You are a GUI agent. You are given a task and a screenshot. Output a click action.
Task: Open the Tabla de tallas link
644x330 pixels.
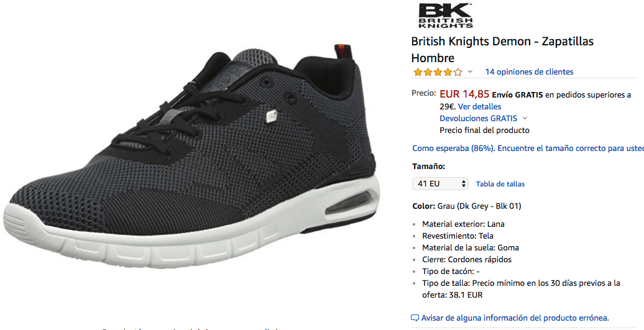pyautogui.click(x=500, y=184)
